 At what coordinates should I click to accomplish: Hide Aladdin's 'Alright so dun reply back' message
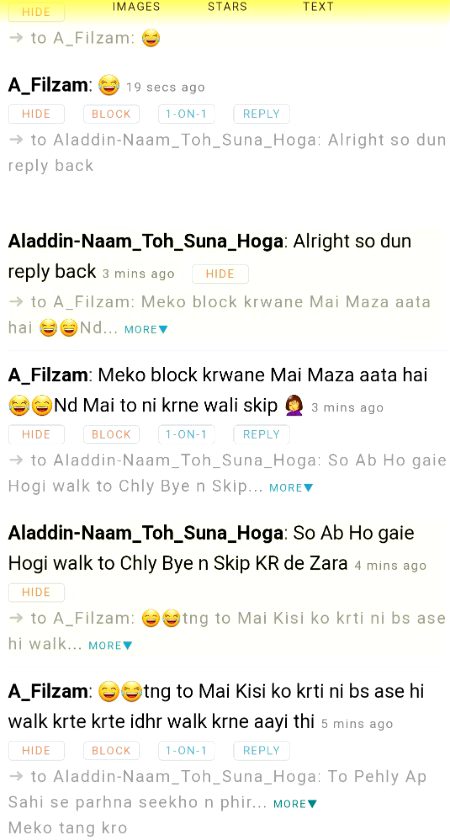[220, 274]
